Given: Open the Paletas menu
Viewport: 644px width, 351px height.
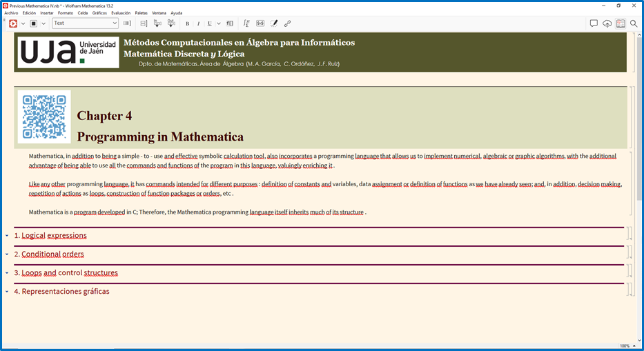Looking at the screenshot, I should (x=142, y=13).
